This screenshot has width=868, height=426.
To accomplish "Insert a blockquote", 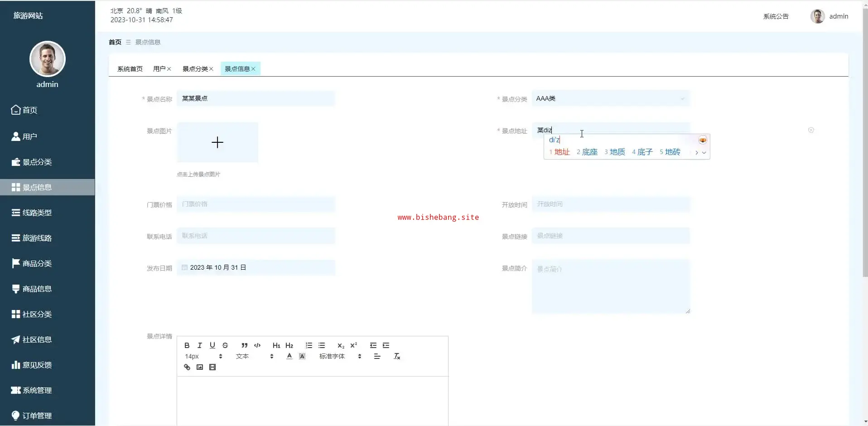I will [x=245, y=345].
